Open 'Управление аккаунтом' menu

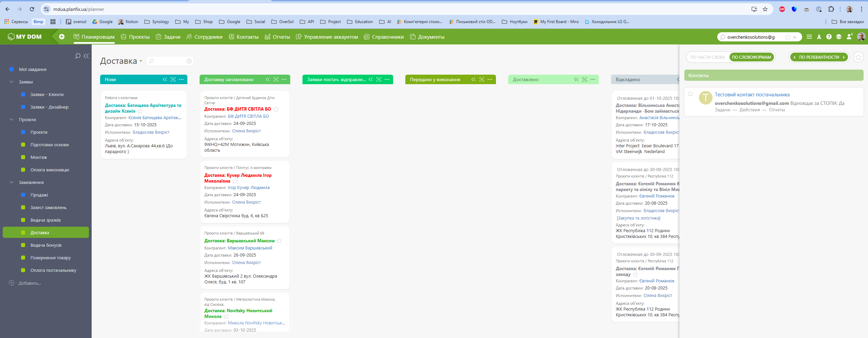[x=327, y=37]
